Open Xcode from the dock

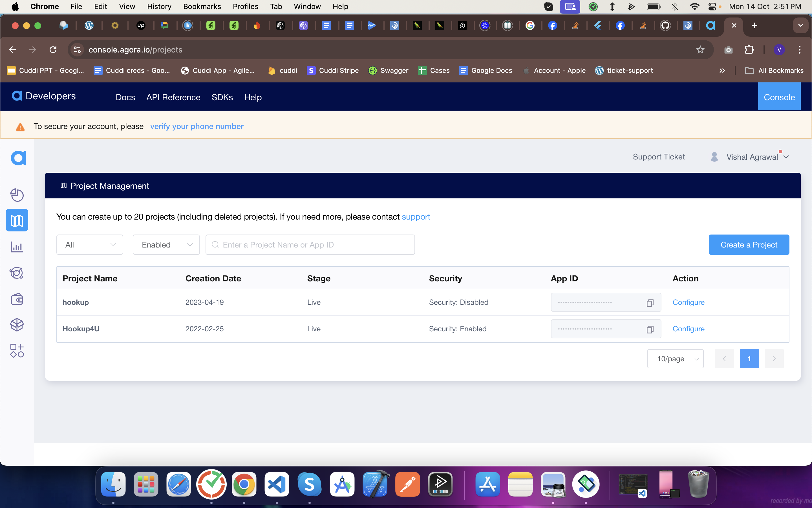[375, 484]
